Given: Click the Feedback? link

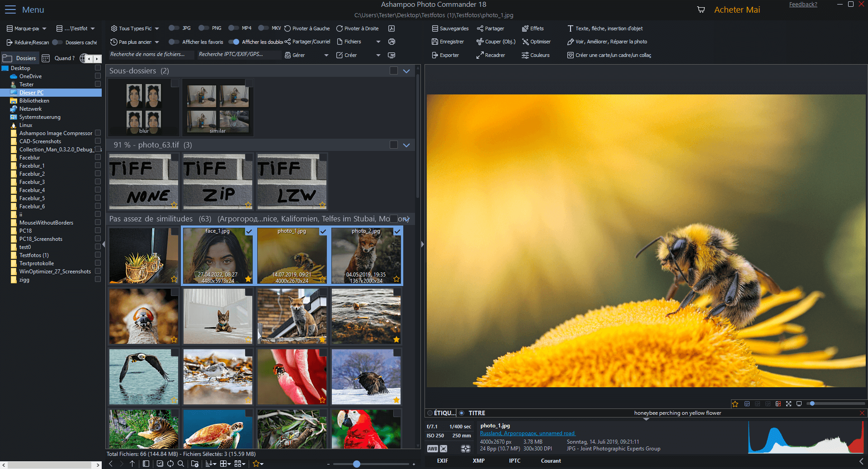Looking at the screenshot, I should pyautogui.click(x=803, y=5).
